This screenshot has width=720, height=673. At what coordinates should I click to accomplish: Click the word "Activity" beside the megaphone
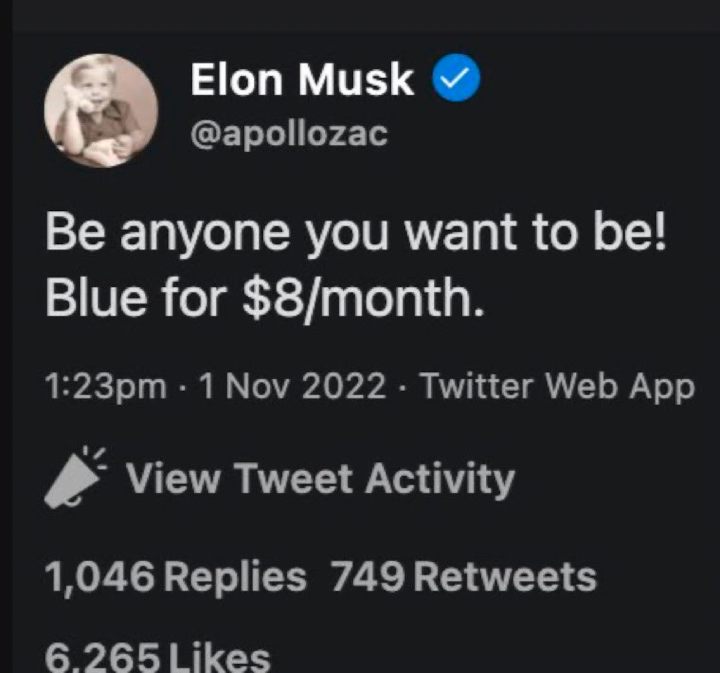click(x=439, y=480)
